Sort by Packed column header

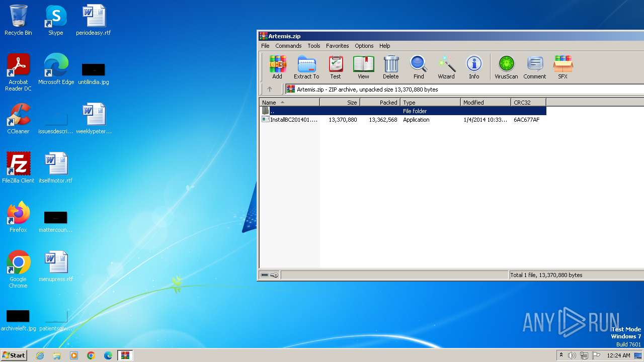click(380, 103)
